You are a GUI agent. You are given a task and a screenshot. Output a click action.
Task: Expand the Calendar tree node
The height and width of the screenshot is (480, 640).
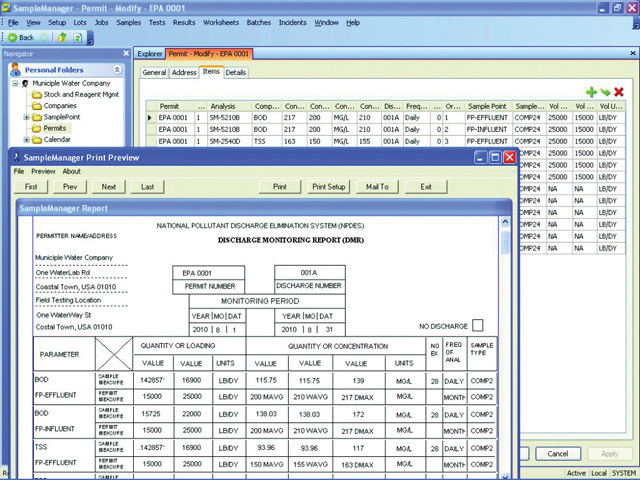[x=27, y=140]
